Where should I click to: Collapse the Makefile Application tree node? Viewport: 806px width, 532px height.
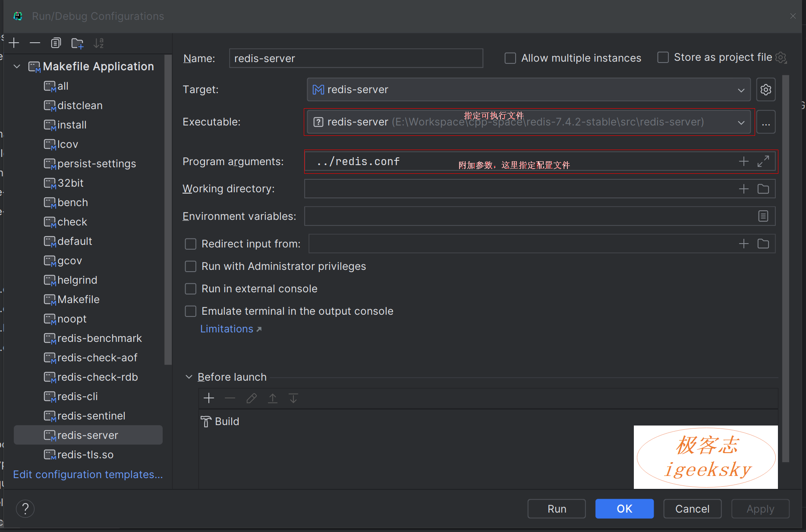(17, 66)
